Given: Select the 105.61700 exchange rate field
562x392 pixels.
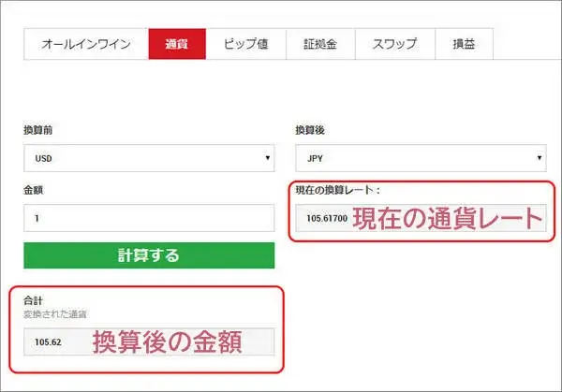Looking at the screenshot, I should (x=421, y=218).
